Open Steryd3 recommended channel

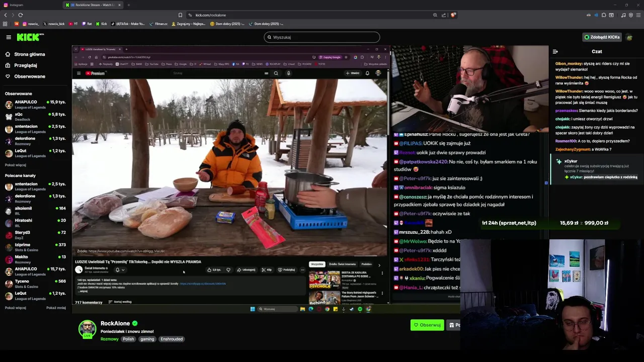tap(35, 235)
